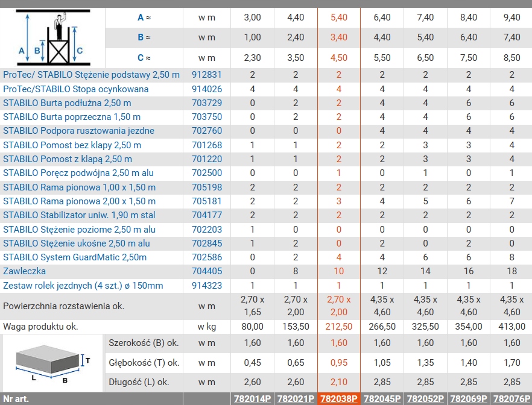
Task: Select the weight value 80,00
Action: [x=252, y=327]
